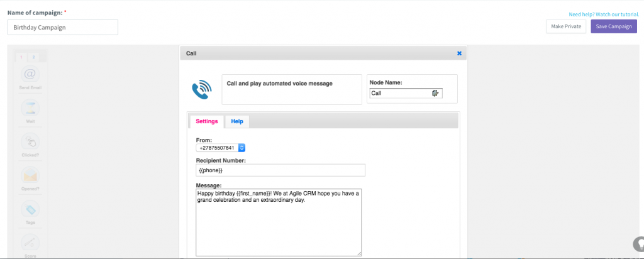The image size is (644, 259).
Task: Click the Name of campaign field
Action: coord(63,28)
